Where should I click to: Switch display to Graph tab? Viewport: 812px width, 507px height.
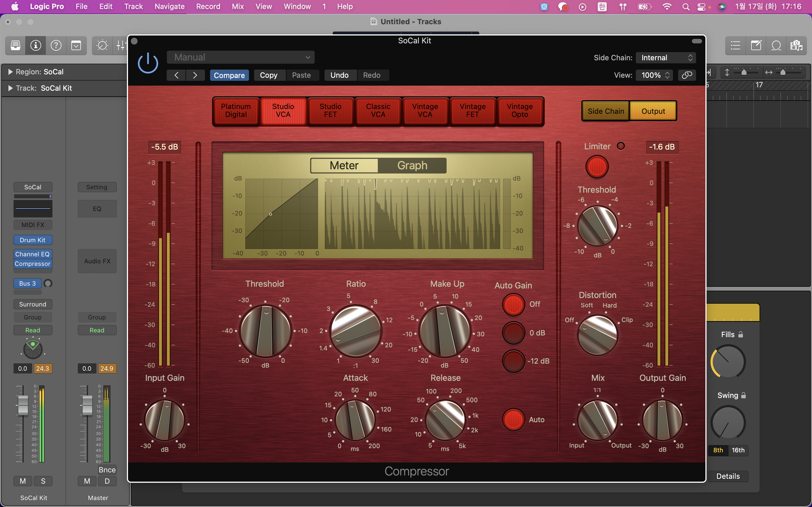(412, 166)
